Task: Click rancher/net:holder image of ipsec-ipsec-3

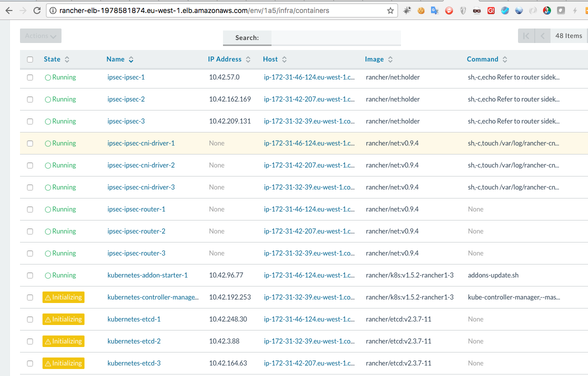Action: (x=393, y=121)
